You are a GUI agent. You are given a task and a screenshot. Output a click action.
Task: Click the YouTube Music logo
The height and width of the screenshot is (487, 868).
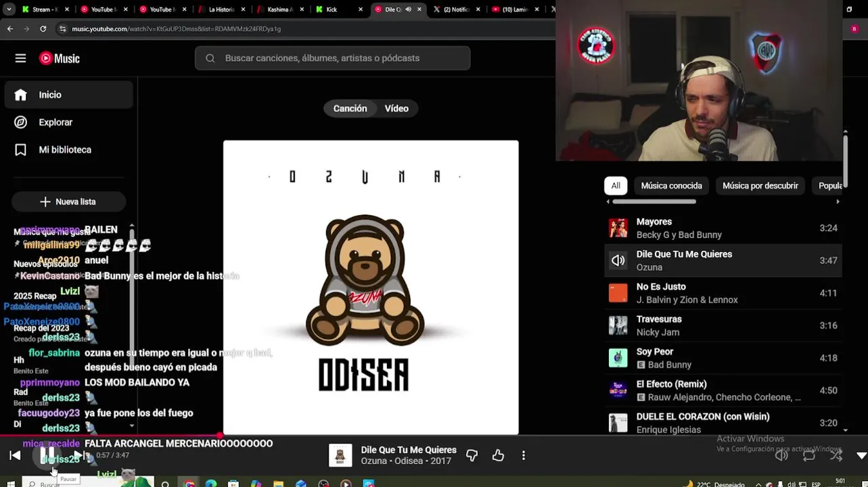tap(60, 58)
